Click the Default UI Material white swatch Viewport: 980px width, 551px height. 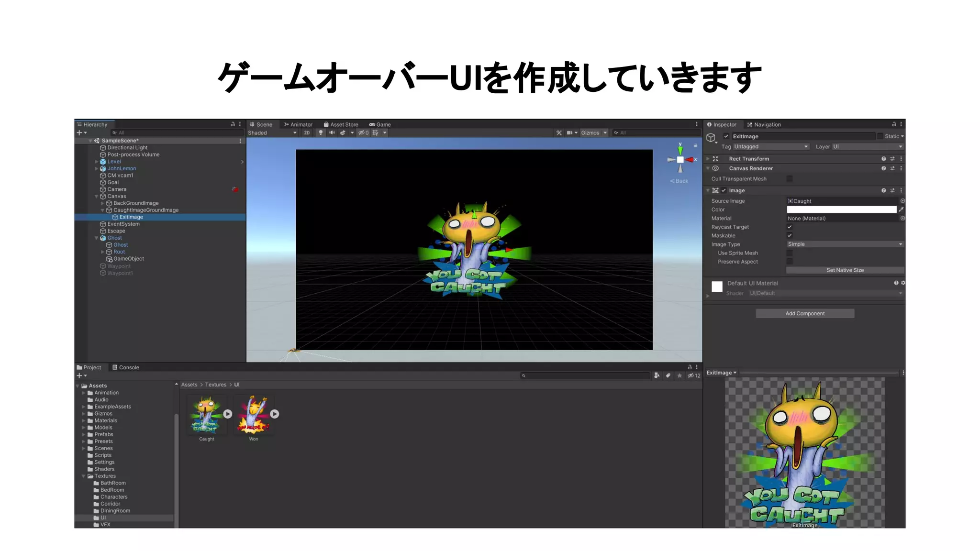717,287
